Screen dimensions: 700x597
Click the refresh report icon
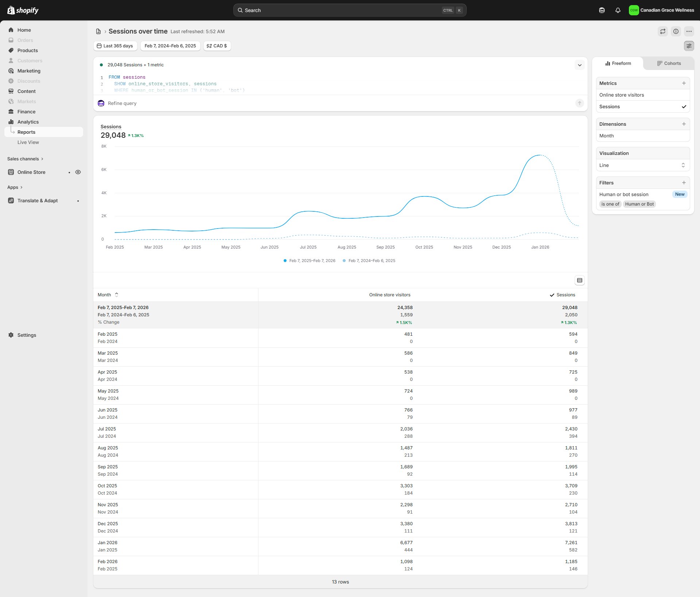click(x=662, y=31)
